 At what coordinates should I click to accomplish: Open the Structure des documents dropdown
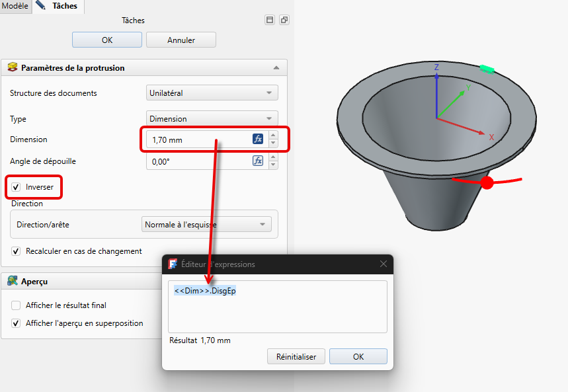click(212, 93)
